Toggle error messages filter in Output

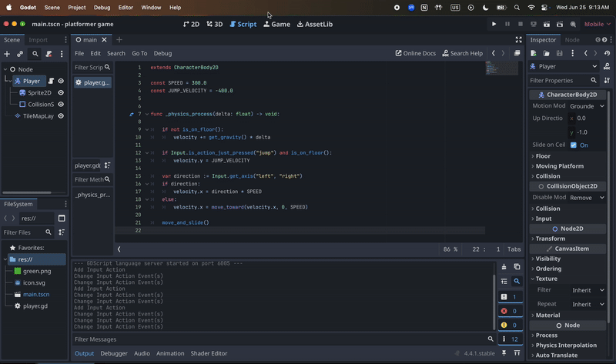509,311
